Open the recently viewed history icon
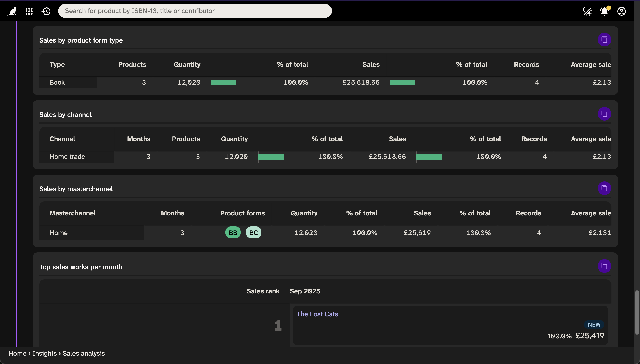This screenshot has width=640, height=364. pos(46,11)
